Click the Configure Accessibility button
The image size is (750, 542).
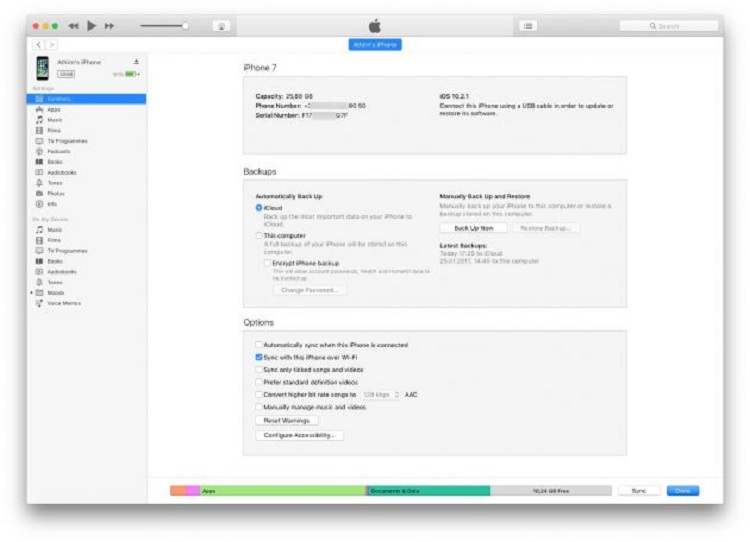tap(300, 435)
